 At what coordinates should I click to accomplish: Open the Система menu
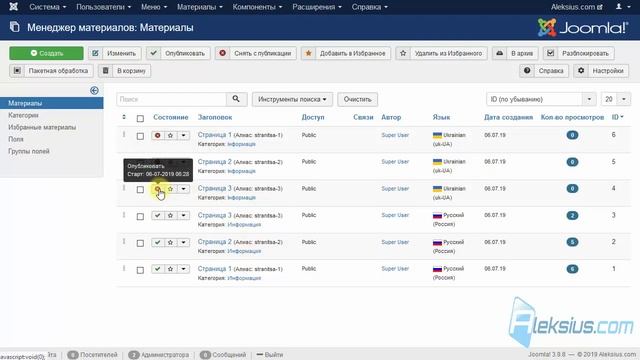pyautogui.click(x=47, y=7)
